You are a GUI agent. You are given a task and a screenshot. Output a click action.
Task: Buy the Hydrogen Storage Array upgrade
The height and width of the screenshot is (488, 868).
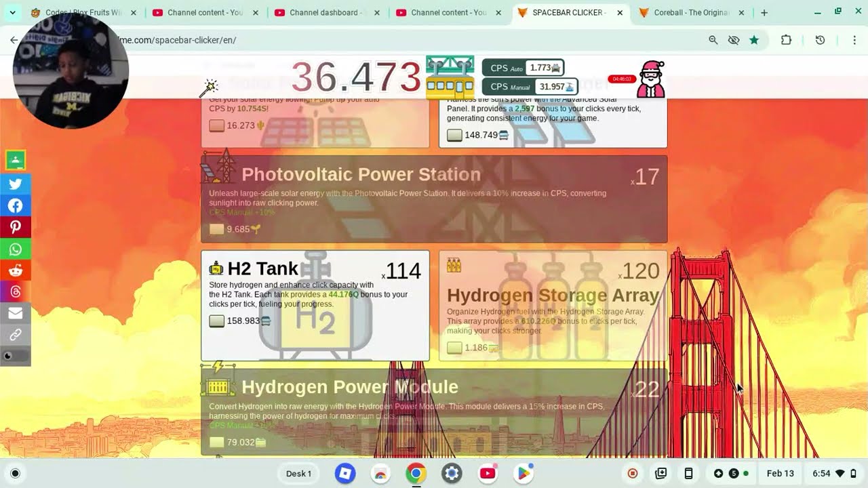click(553, 306)
